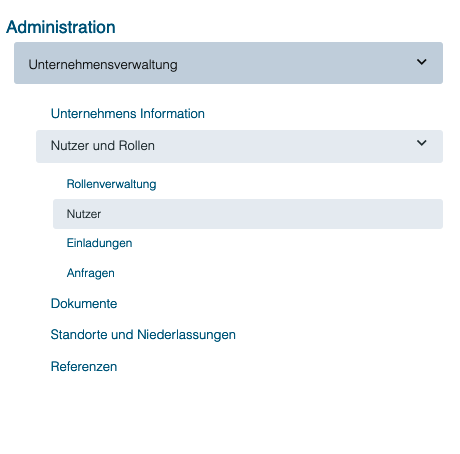Collapse the Nutzer und Rollen submenu
460x454 pixels.
coord(239,146)
